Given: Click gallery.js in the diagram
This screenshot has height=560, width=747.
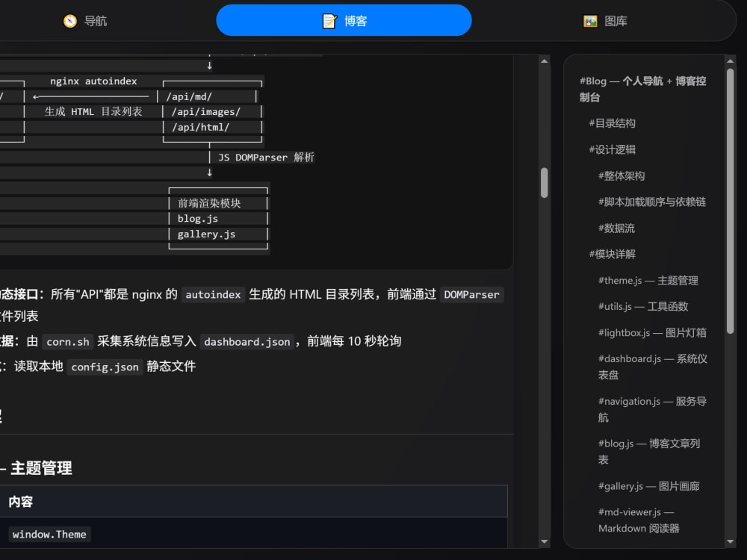Looking at the screenshot, I should coord(206,234).
